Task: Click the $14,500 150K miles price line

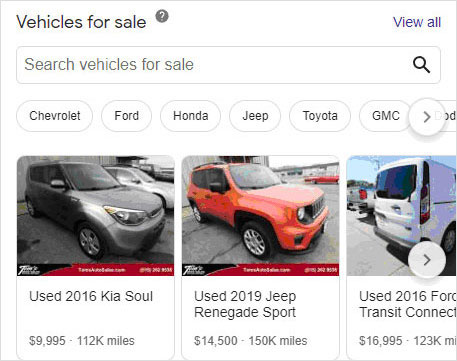Action: (x=251, y=341)
